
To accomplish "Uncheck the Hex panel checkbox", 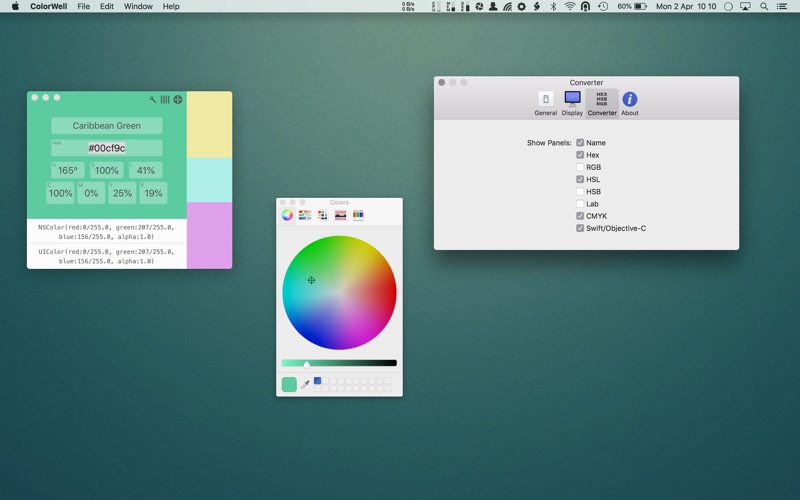I will coord(580,155).
